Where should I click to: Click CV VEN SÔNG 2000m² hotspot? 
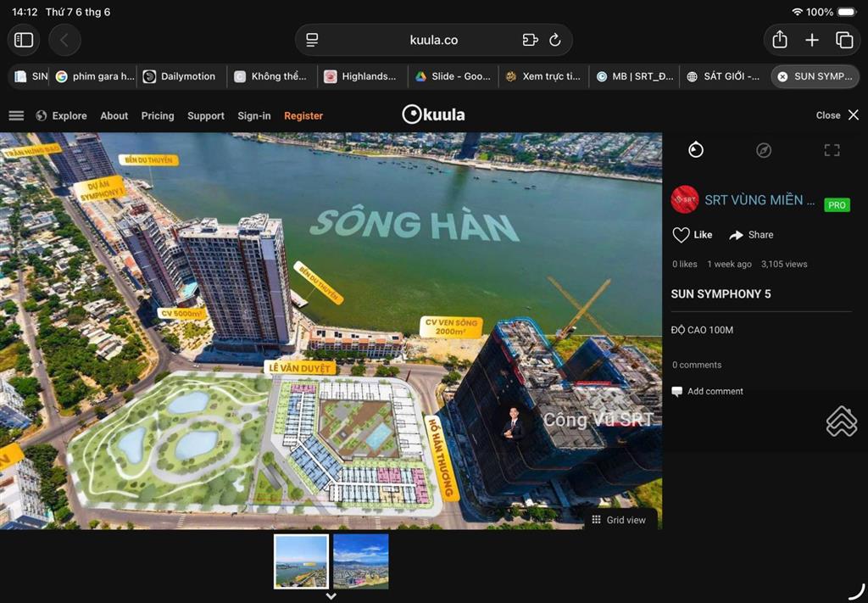click(451, 327)
